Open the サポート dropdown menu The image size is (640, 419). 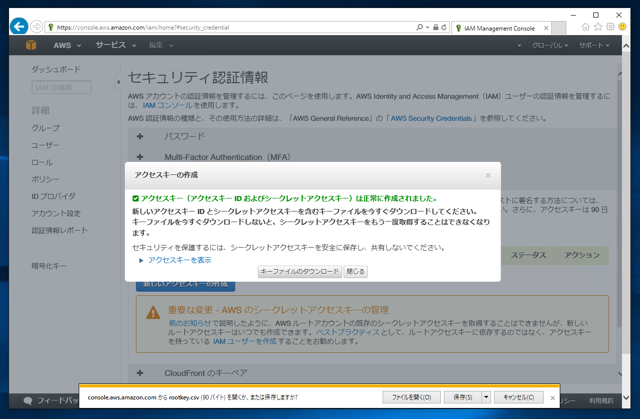click(x=594, y=45)
